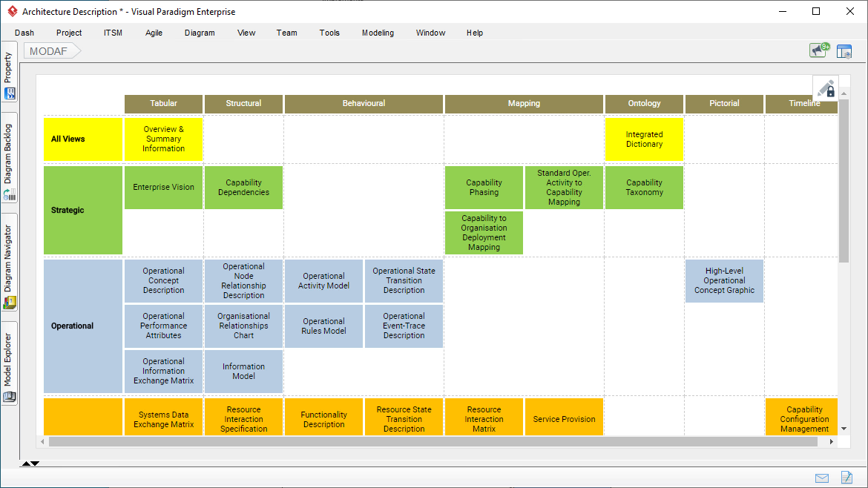Screen dimensions: 868x488
Task: Click the panel layout icon at top right
Action: (x=844, y=51)
